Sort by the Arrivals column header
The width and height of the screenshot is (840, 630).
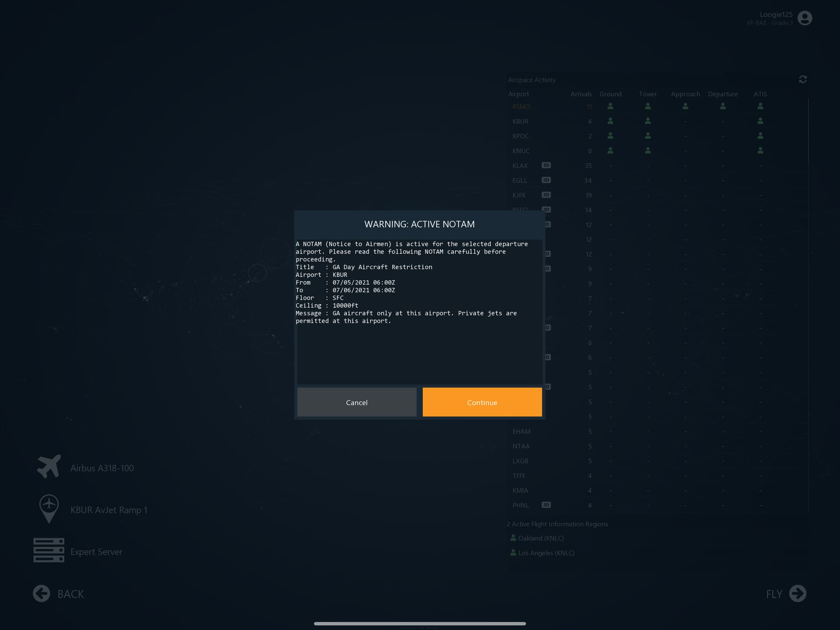tap(581, 94)
